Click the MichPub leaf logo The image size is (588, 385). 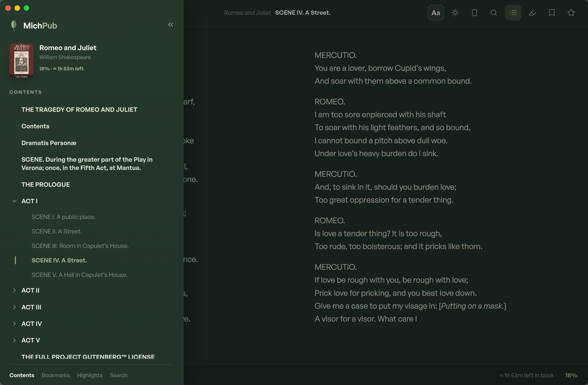click(x=14, y=26)
